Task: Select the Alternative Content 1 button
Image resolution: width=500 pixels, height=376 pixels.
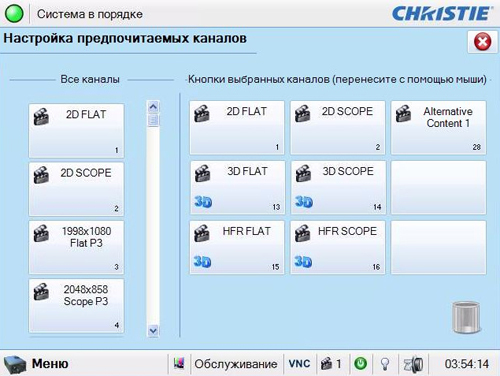Action: (438, 127)
